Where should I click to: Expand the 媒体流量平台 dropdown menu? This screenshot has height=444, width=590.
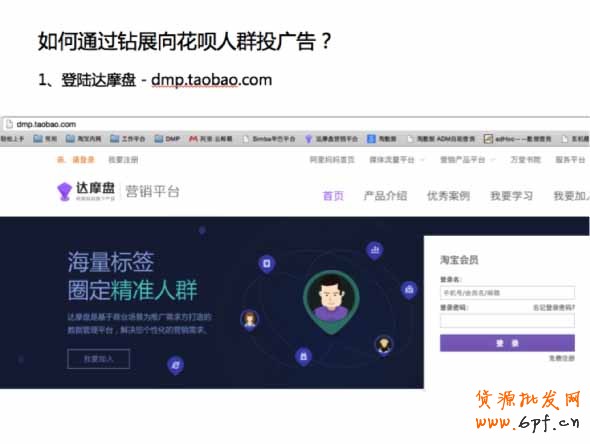(397, 160)
